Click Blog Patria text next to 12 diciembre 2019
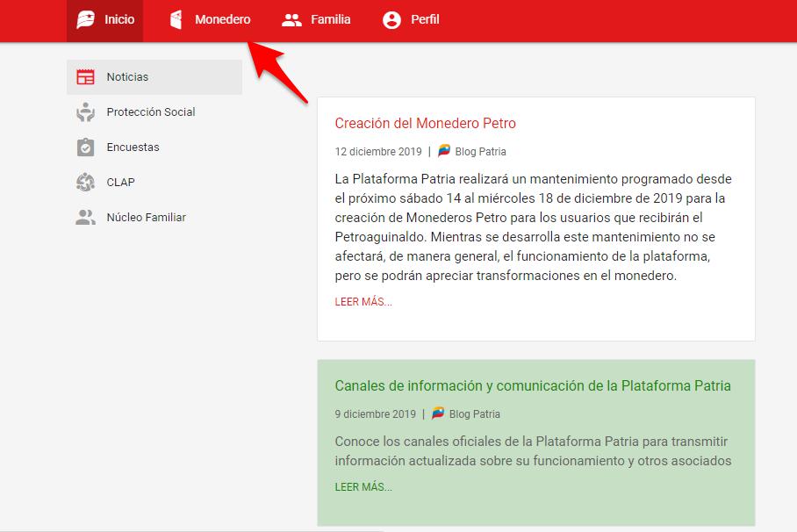 [480, 152]
